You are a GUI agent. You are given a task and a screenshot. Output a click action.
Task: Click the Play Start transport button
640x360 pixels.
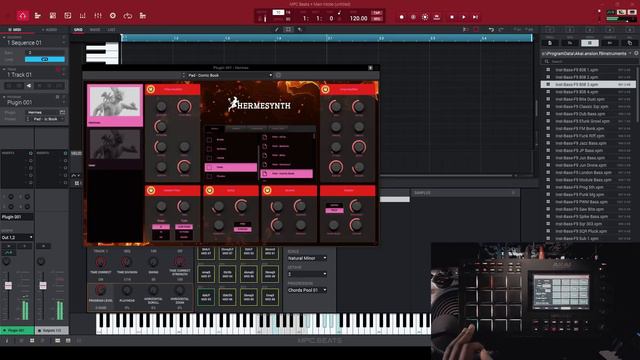[x=475, y=17]
